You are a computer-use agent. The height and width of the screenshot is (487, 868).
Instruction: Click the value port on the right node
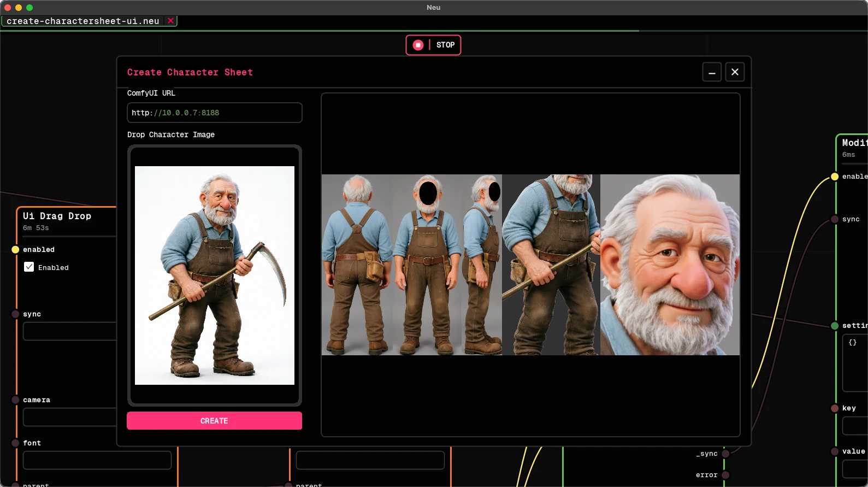point(835,451)
